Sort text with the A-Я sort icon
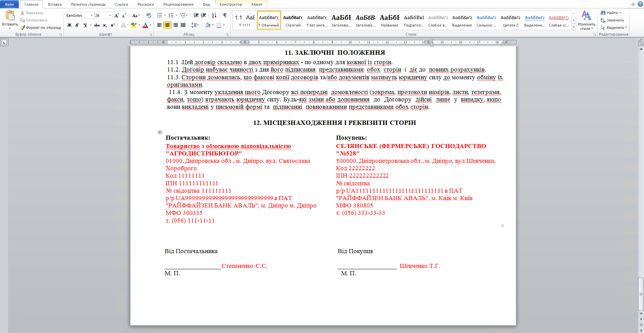The height and width of the screenshot is (333, 644). tap(214, 15)
